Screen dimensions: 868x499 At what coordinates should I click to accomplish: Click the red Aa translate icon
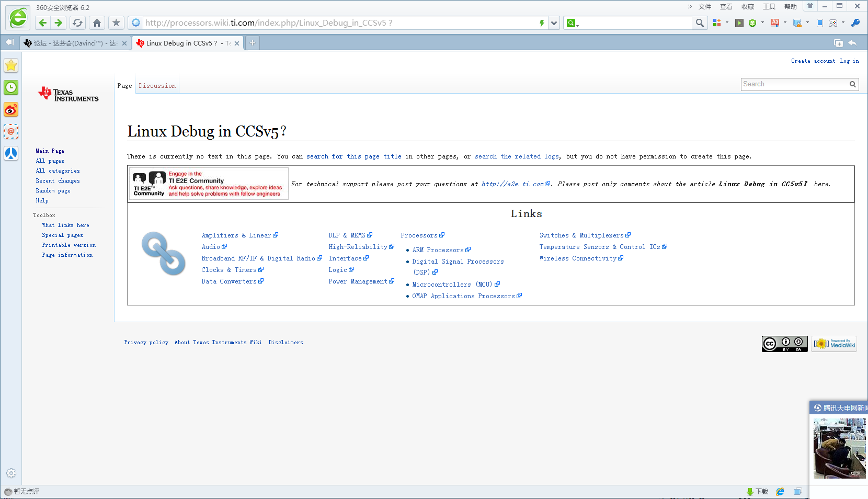pos(775,23)
